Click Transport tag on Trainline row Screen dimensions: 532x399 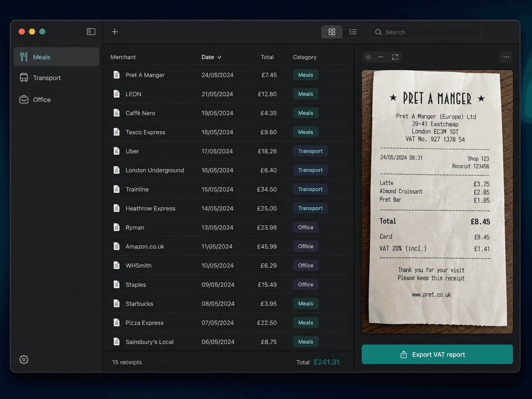310,189
